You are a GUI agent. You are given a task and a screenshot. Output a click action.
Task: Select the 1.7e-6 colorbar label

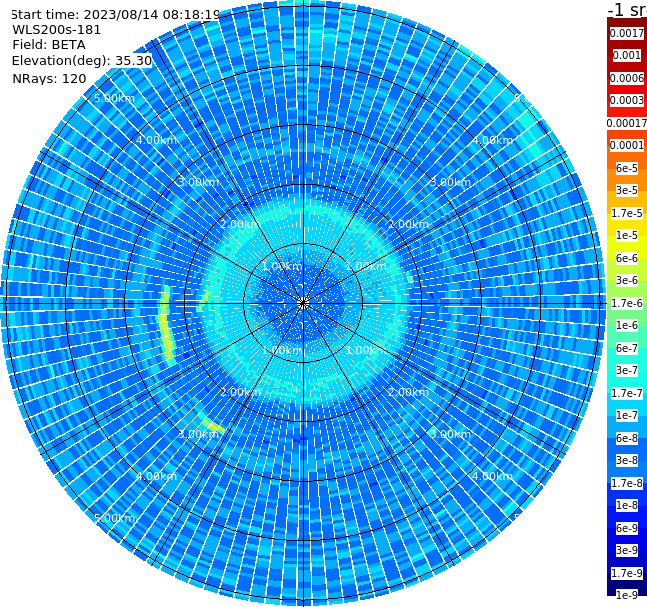coord(627,303)
